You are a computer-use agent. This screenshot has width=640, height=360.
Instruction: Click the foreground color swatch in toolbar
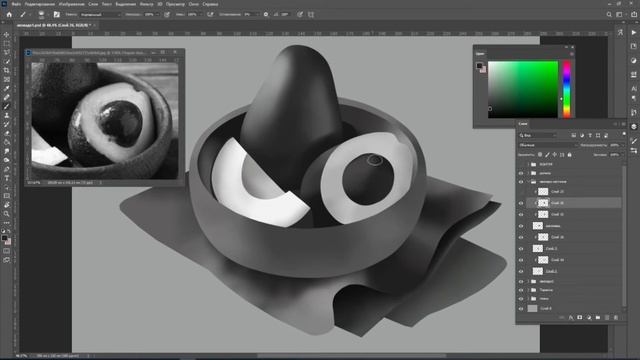click(4, 238)
